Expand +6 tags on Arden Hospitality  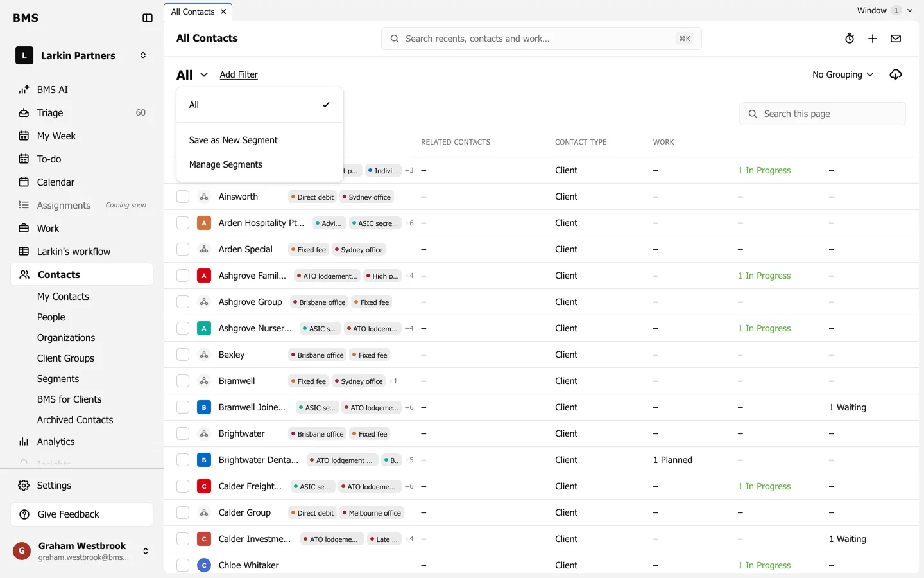(x=409, y=223)
